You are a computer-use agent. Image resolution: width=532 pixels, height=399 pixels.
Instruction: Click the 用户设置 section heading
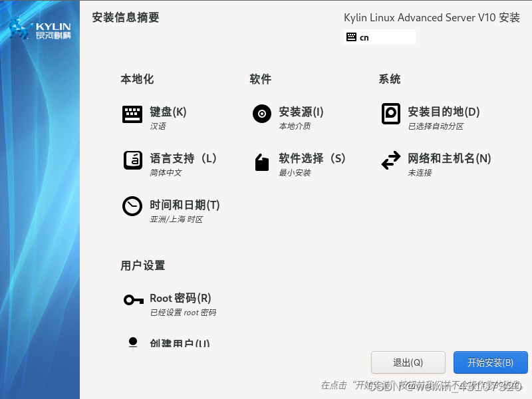[x=142, y=265]
